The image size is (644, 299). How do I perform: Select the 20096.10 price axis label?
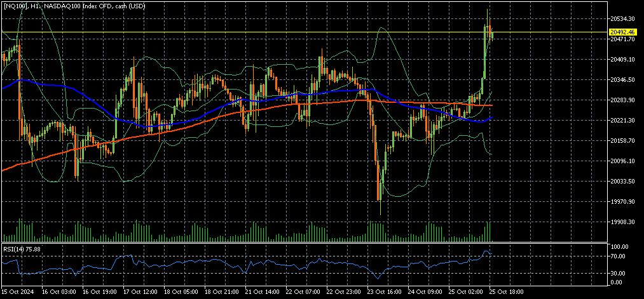(622, 161)
